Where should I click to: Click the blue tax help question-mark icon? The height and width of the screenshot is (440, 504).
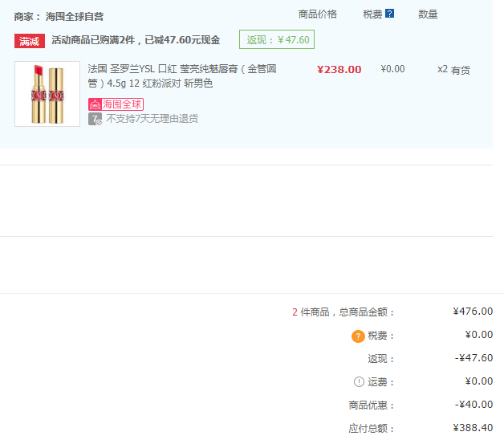coord(389,14)
